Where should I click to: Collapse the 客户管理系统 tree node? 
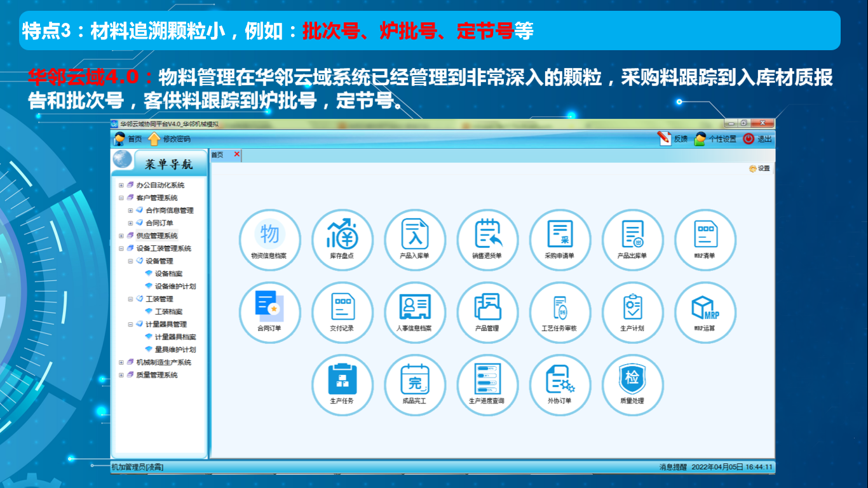121,198
